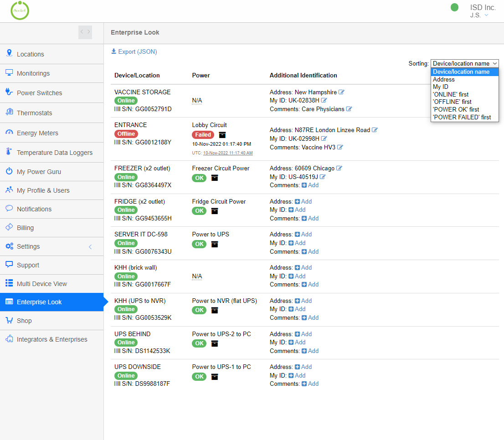
Task: Open Shop via its cart icon
Action: tap(9, 320)
